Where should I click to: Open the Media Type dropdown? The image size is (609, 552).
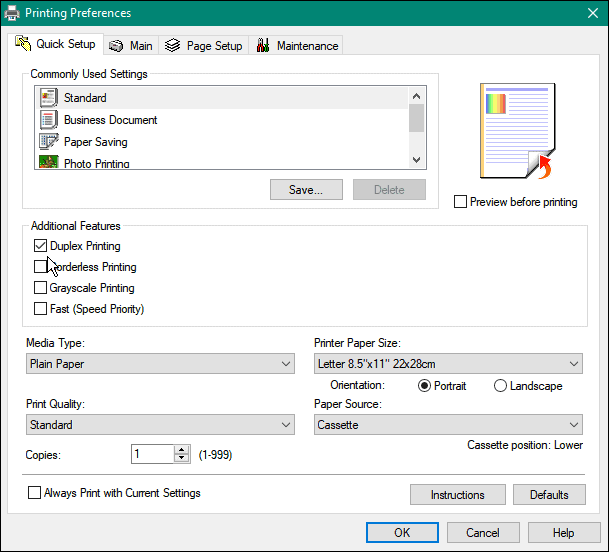click(x=160, y=364)
